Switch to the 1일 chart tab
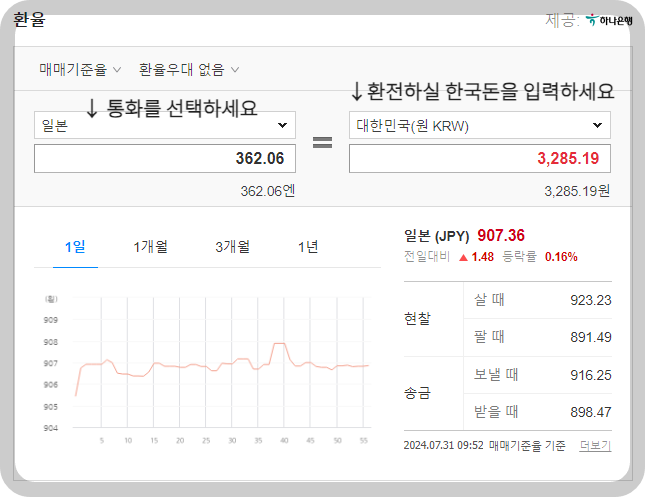Viewport: 645px width, 497px height. point(75,247)
